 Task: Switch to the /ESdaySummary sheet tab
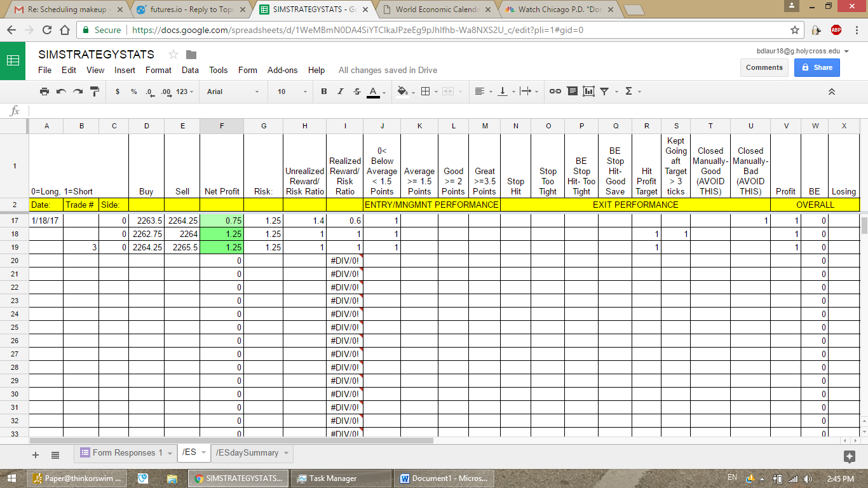click(247, 453)
